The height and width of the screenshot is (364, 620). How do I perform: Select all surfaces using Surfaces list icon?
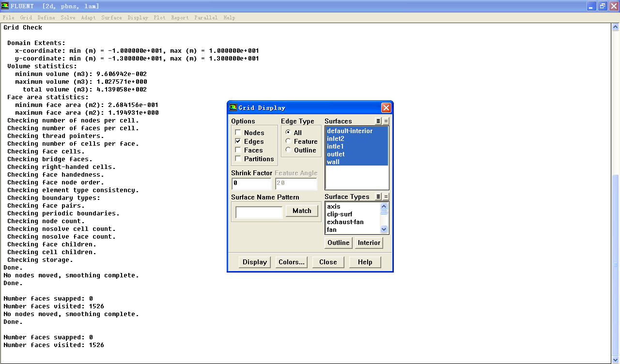tap(379, 121)
